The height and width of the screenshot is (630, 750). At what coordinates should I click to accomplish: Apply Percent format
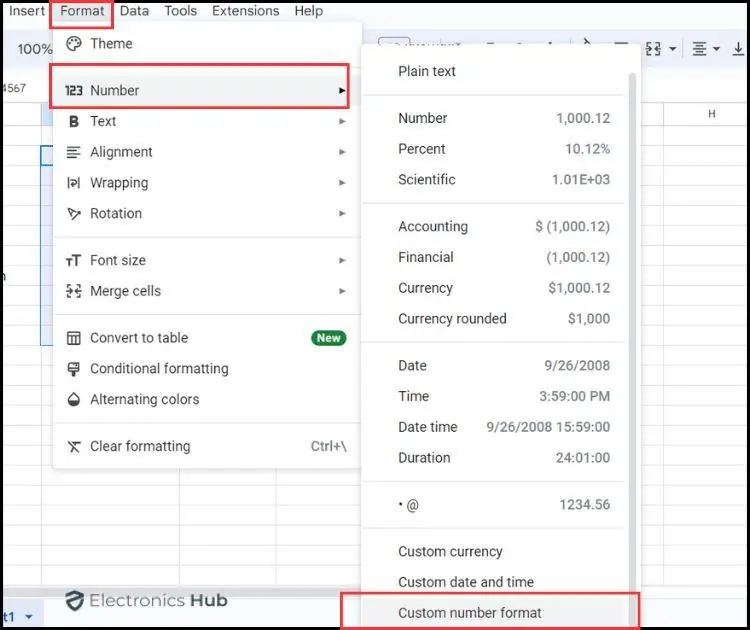click(495, 149)
